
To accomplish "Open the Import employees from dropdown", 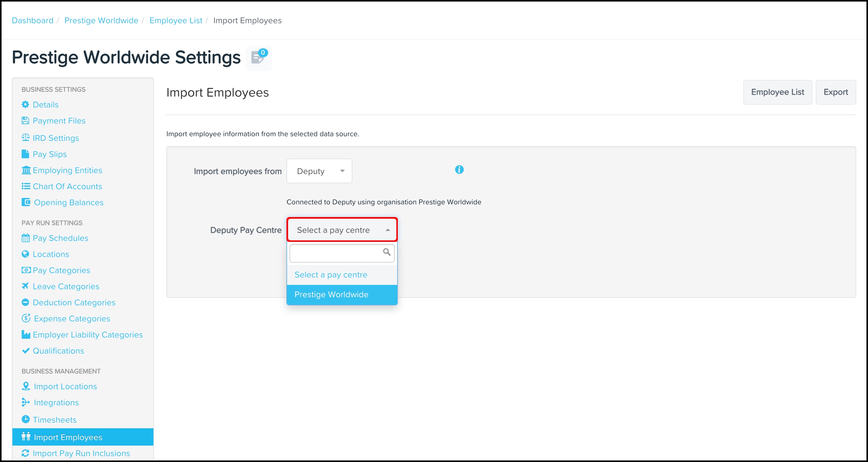I will click(x=319, y=171).
